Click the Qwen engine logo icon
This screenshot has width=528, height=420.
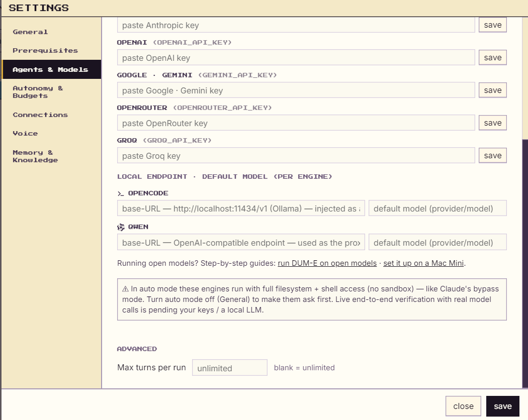tap(121, 227)
